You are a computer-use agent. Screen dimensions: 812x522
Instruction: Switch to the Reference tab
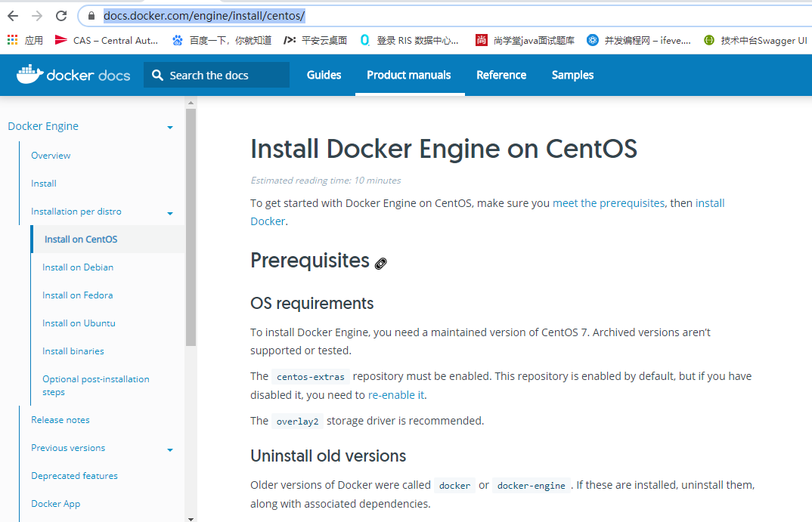point(501,75)
